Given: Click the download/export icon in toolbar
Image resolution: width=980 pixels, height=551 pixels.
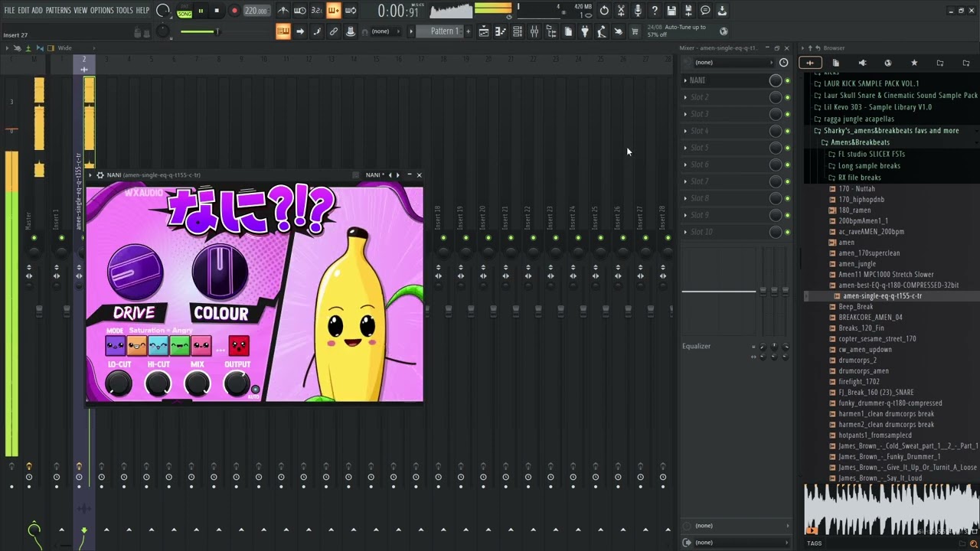Looking at the screenshot, I should 722,11.
